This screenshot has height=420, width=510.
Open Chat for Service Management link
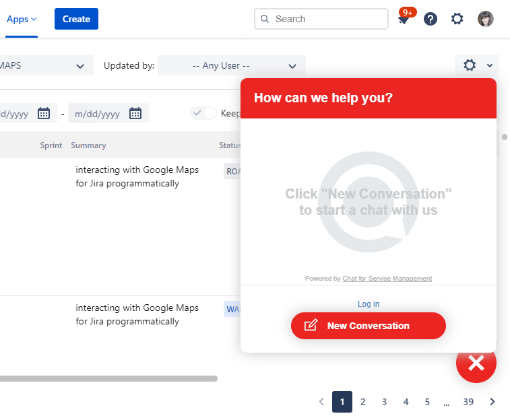coord(387,279)
